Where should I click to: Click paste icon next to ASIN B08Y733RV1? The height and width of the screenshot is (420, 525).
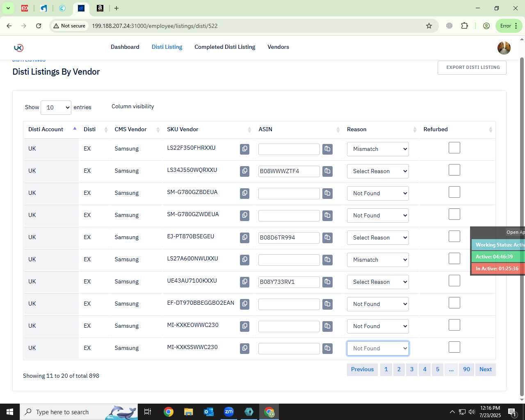pyautogui.click(x=327, y=282)
